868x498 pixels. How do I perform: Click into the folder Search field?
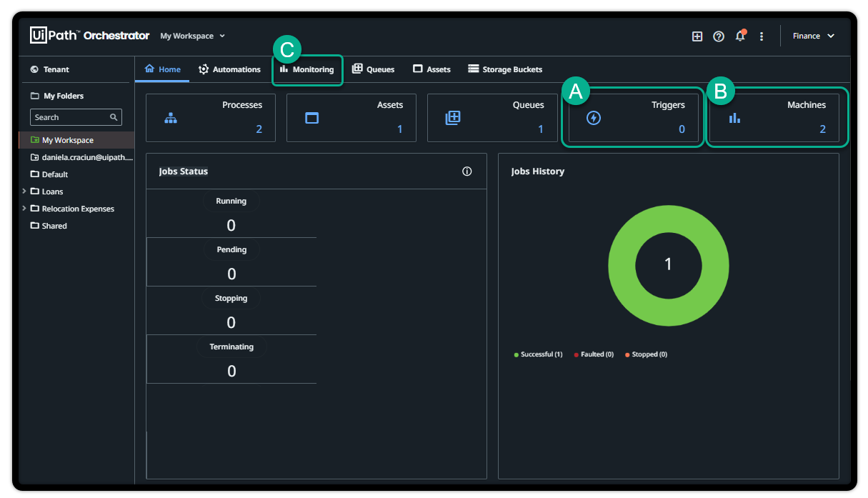76,117
